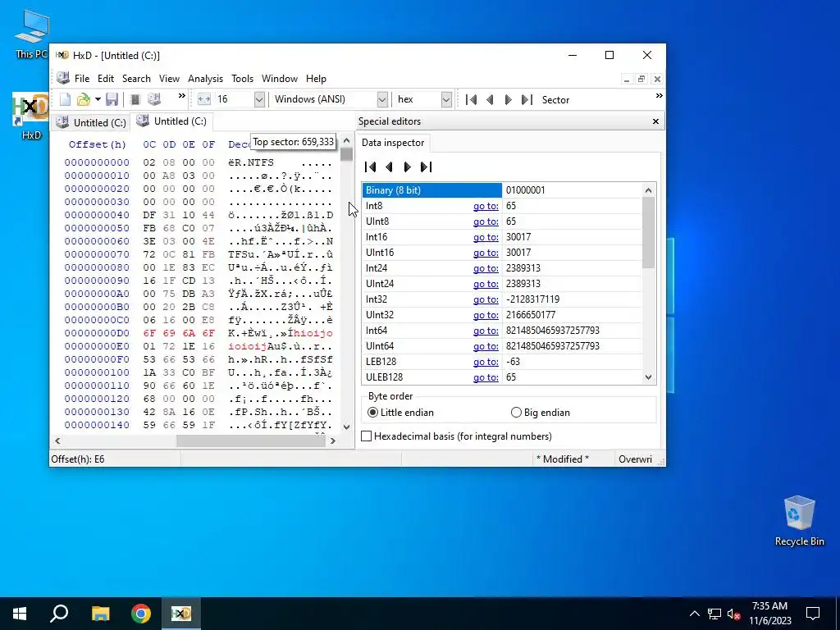Open the View menu
The image size is (840, 630).
(x=169, y=79)
